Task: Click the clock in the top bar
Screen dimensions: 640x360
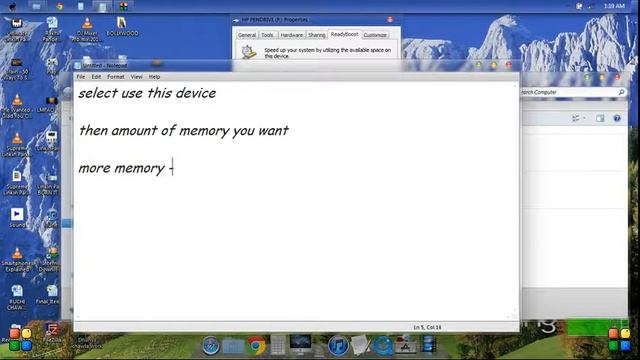Action: click(614, 6)
